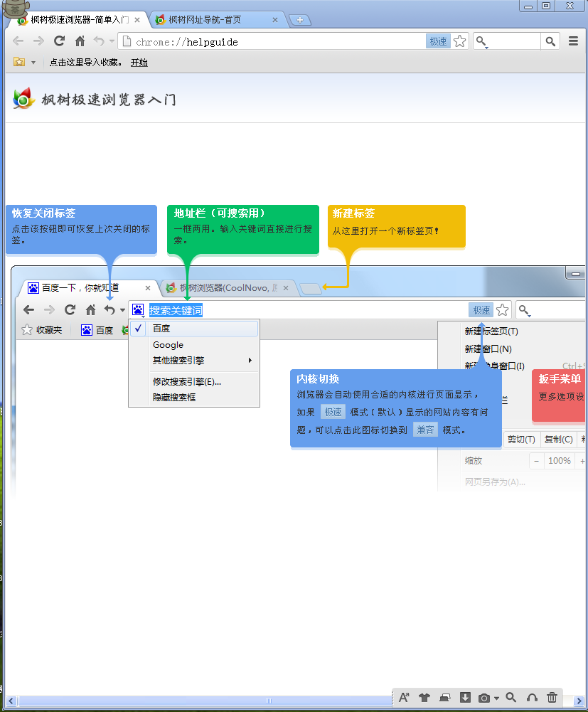Take a screenshot with camera icon
The width and height of the screenshot is (588, 712).
coord(484,698)
